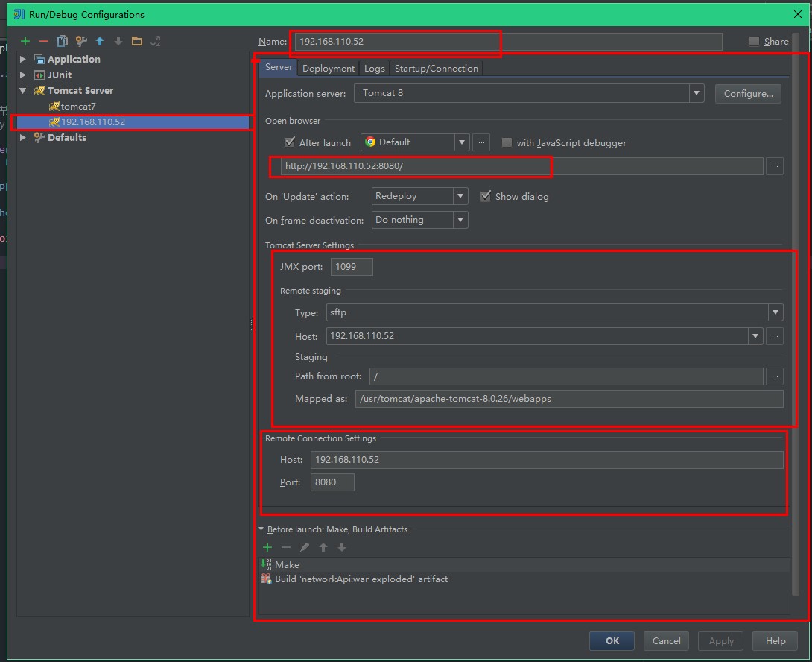
Task: Collapse the Tomcat Server tree node
Action: (23, 91)
